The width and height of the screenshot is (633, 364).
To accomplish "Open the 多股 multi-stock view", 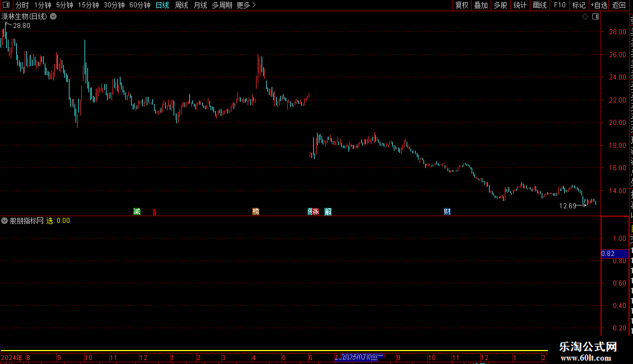I will [x=501, y=5].
